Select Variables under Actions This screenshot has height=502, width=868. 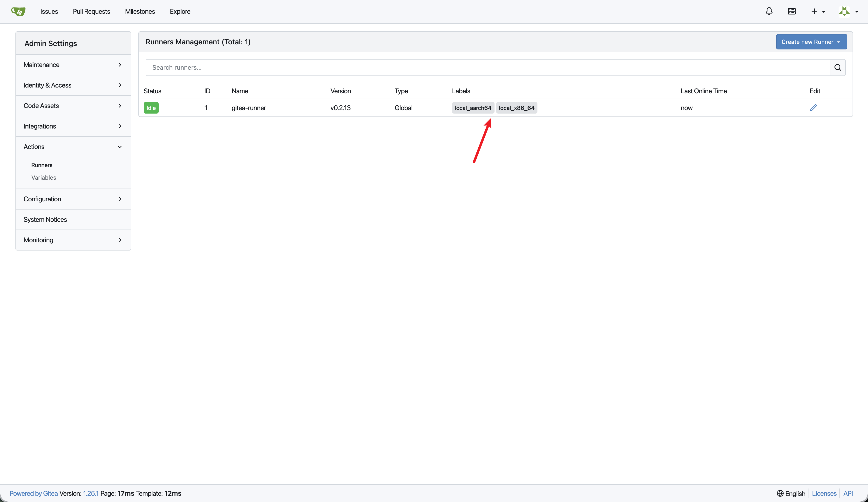click(x=44, y=177)
